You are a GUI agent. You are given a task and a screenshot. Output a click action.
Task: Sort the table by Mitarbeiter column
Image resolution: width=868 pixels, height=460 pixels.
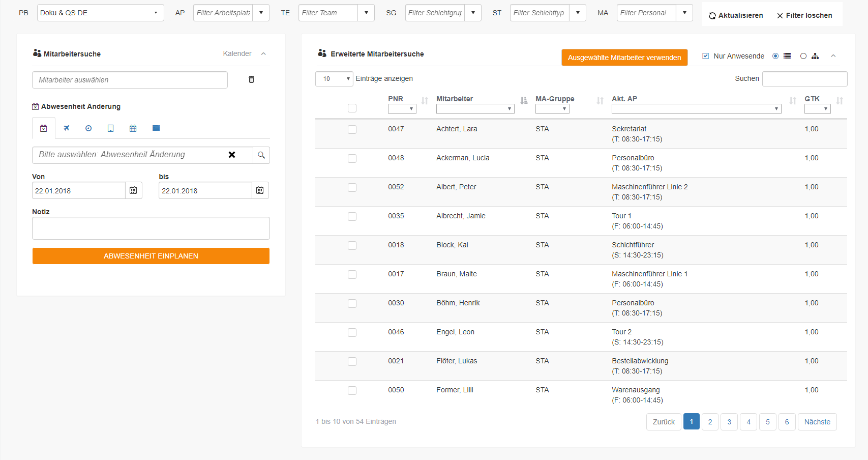click(524, 101)
